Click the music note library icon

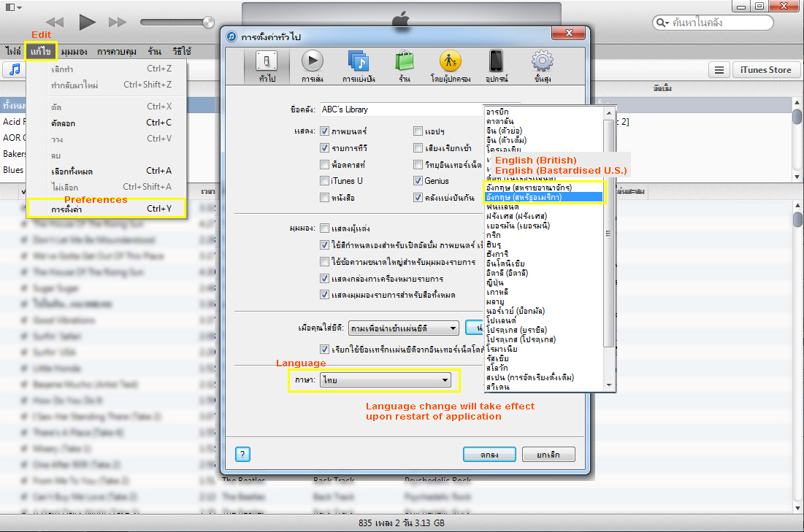15,69
